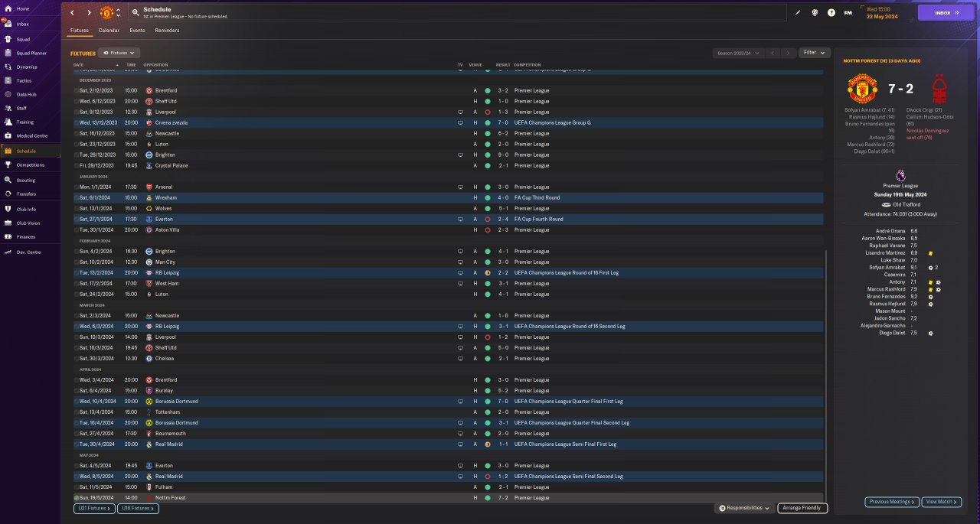This screenshot has height=524, width=980.
Task: Sort by the Date column header
Action: pyautogui.click(x=78, y=65)
